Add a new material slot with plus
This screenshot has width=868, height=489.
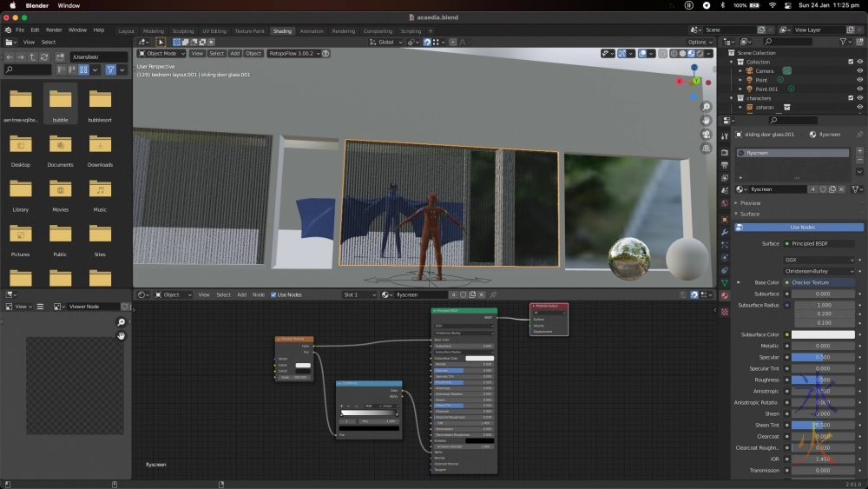tap(860, 153)
